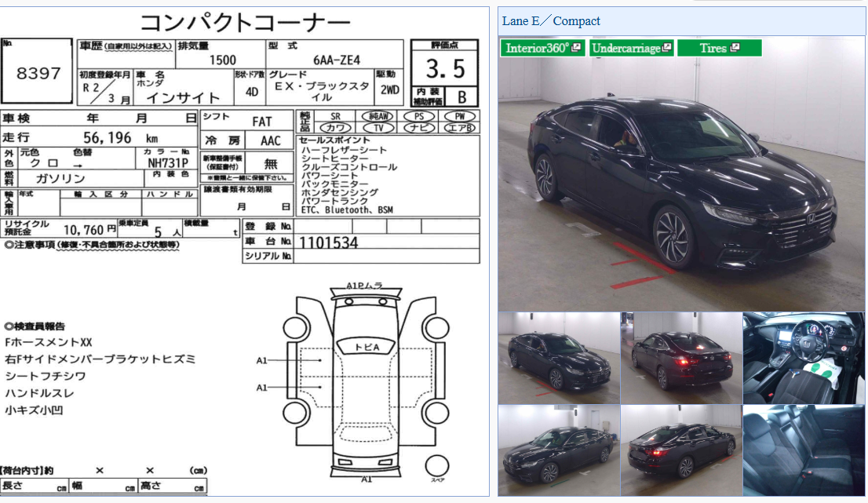Click fuel type ガソリン
This screenshot has height=503, width=868.
pyautogui.click(x=60, y=178)
